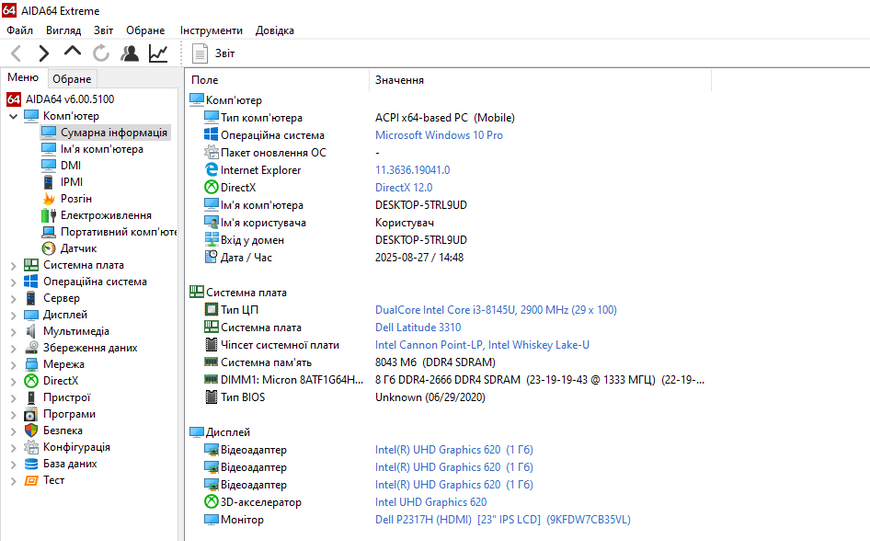The height and width of the screenshot is (541, 870).
Task: Click the Збереження даних disk icon
Action: [31, 348]
